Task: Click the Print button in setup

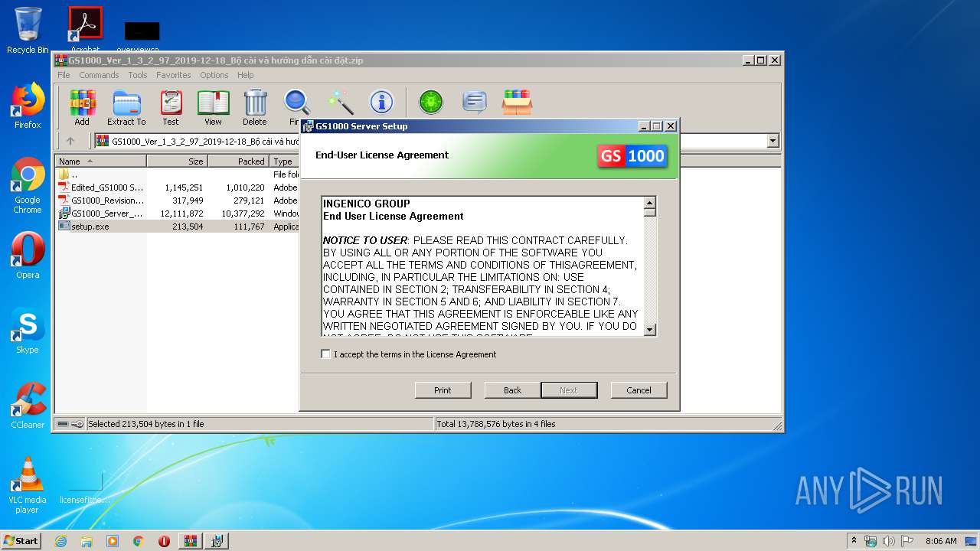Action: coord(443,390)
